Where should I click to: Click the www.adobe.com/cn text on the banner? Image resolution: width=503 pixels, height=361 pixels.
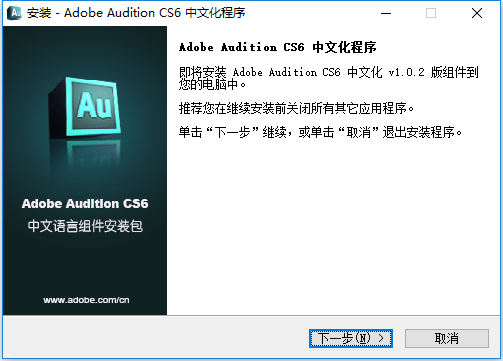(86, 300)
